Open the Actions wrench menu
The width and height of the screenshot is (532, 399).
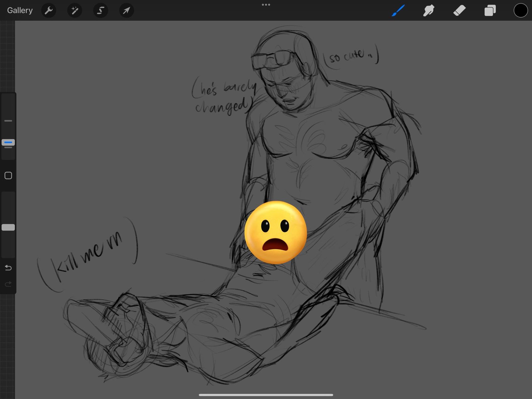pos(49,11)
